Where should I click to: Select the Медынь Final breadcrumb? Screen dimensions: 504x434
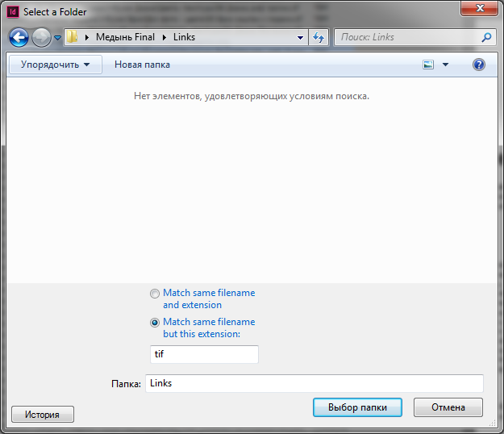[x=125, y=37]
